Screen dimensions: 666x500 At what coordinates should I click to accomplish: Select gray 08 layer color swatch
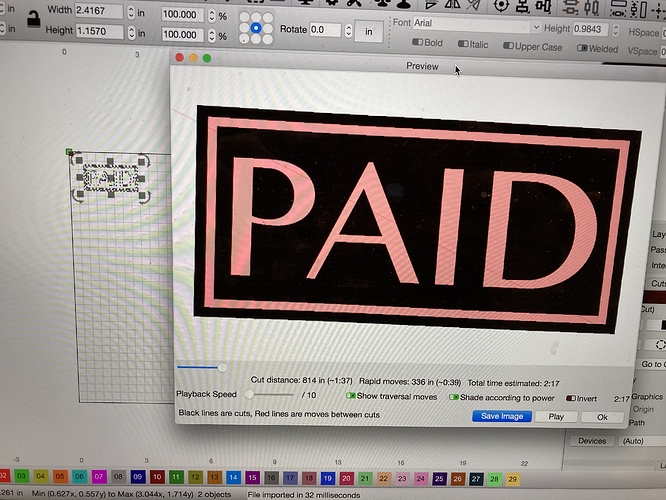[x=118, y=477]
